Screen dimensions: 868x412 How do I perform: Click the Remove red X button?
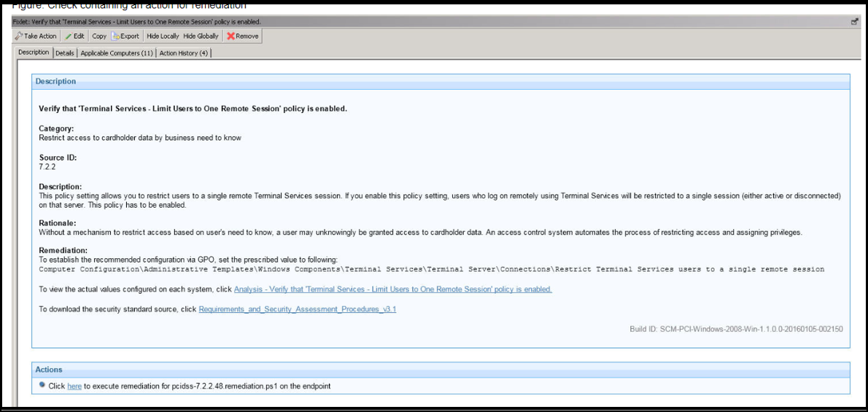point(242,36)
